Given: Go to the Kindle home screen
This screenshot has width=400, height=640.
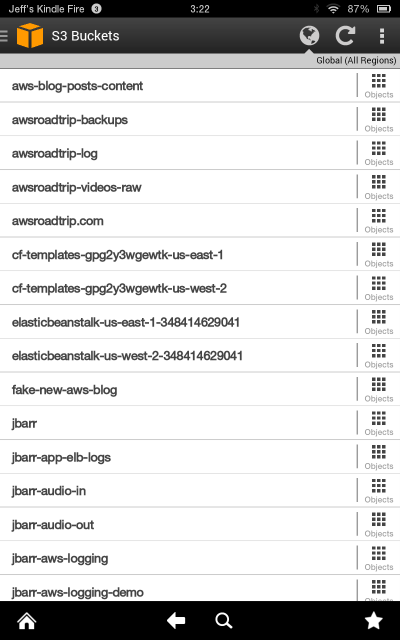Looking at the screenshot, I should coord(27,621).
